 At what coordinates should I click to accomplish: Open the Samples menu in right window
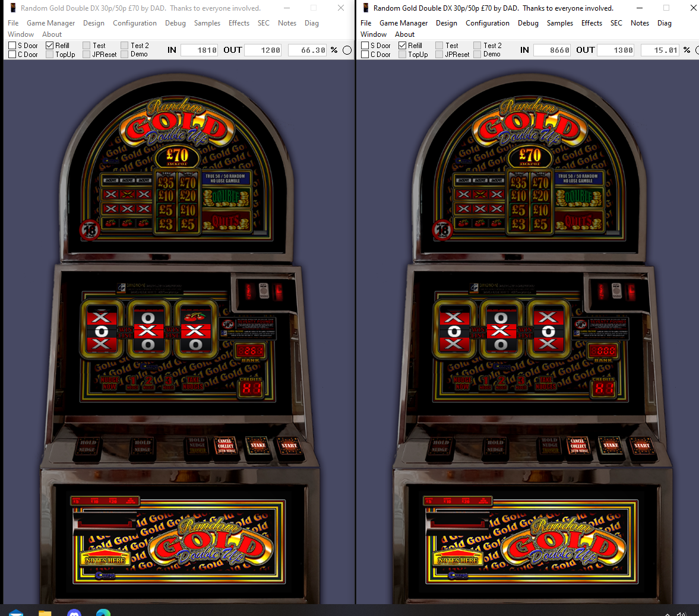pyautogui.click(x=559, y=23)
